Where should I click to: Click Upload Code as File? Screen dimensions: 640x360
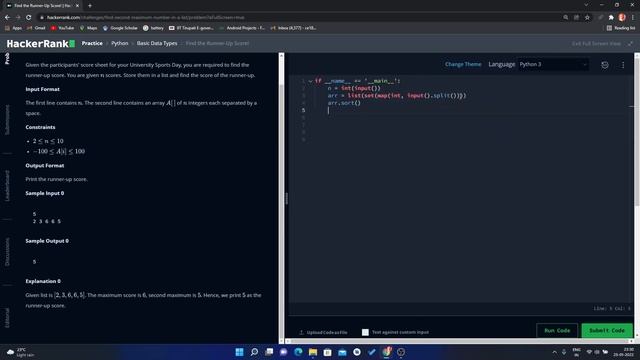pyautogui.click(x=323, y=332)
